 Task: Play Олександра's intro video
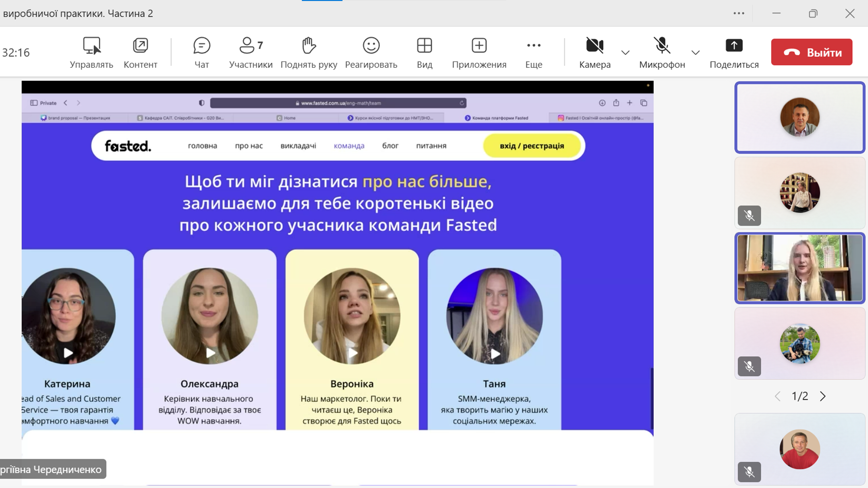pos(210,353)
